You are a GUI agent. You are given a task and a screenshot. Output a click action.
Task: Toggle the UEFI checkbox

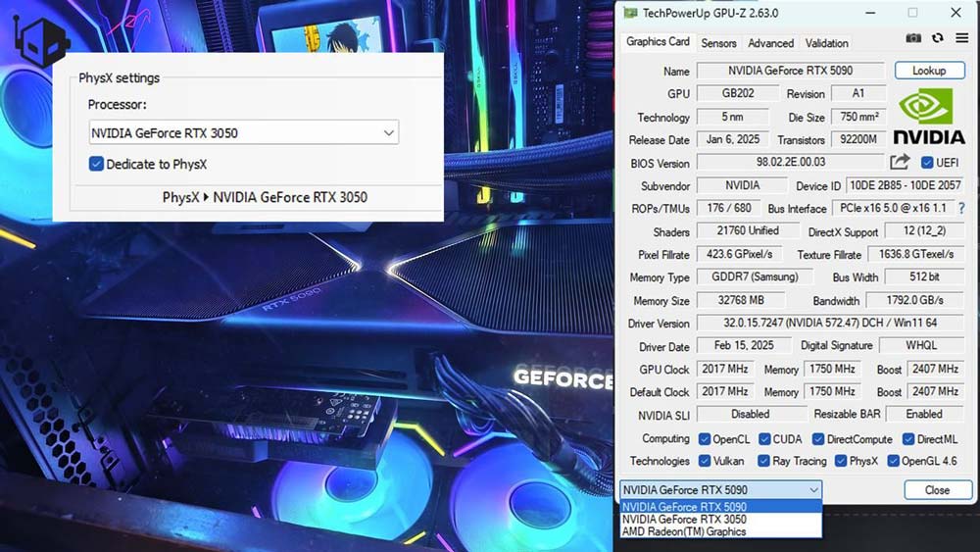tap(927, 163)
